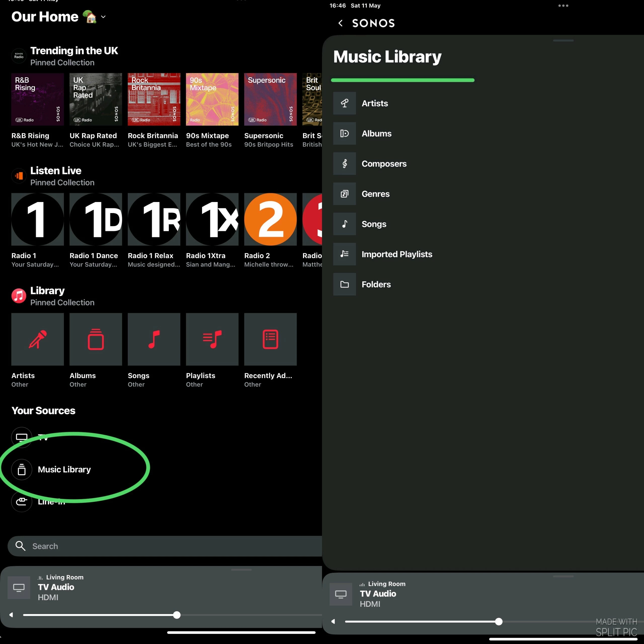The width and height of the screenshot is (644, 644).
Task: Click TV thumbnail in right now-playing bar
Action: (341, 594)
